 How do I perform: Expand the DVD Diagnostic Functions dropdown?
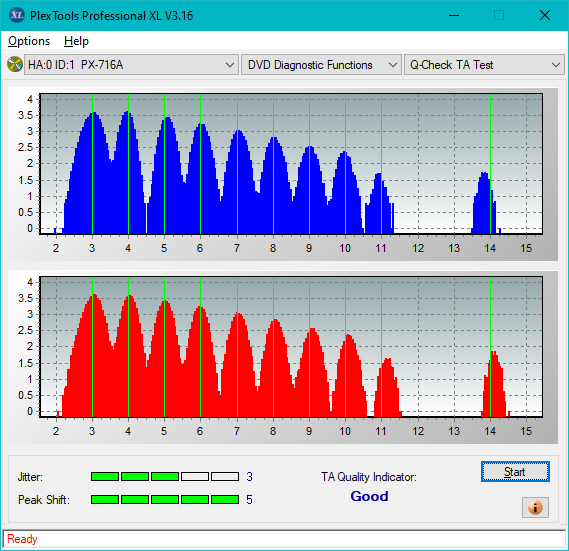(321, 65)
